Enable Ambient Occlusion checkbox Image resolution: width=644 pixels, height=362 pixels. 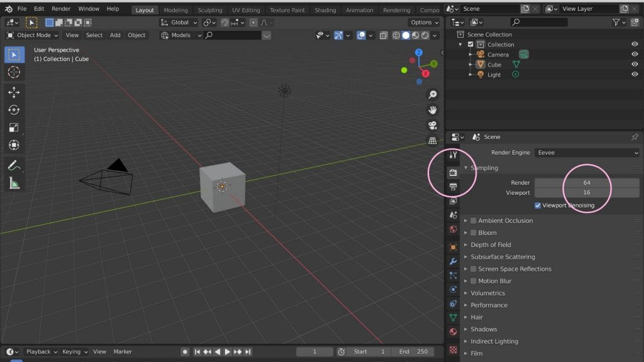pyautogui.click(x=473, y=221)
